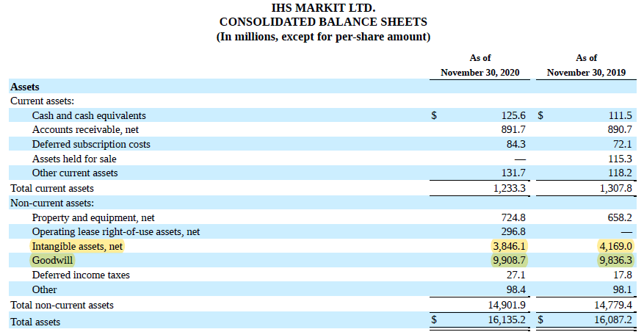Screen dimensions: 644x332
Task: Select the Cash and cash equivalents row label
Action: pyautogui.click(x=89, y=115)
